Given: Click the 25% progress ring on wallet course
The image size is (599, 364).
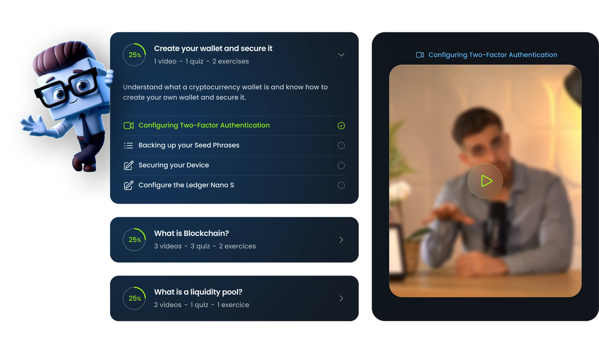Looking at the screenshot, I should [x=135, y=55].
